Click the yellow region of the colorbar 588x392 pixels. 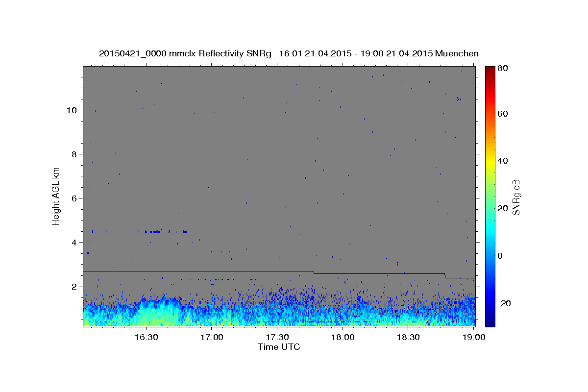point(490,162)
